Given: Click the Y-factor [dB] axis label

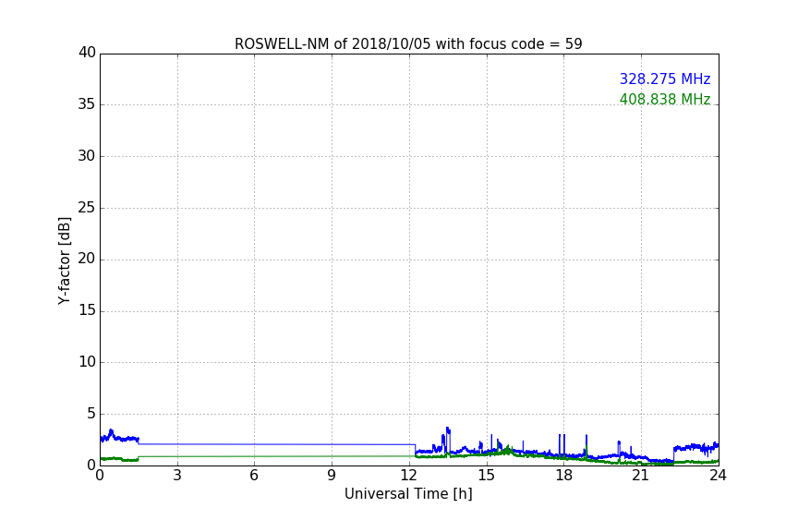Looking at the screenshot, I should tap(64, 260).
